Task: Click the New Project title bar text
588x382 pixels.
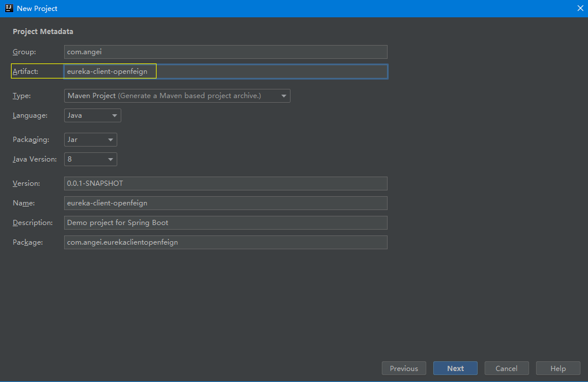Action: pyautogui.click(x=37, y=9)
